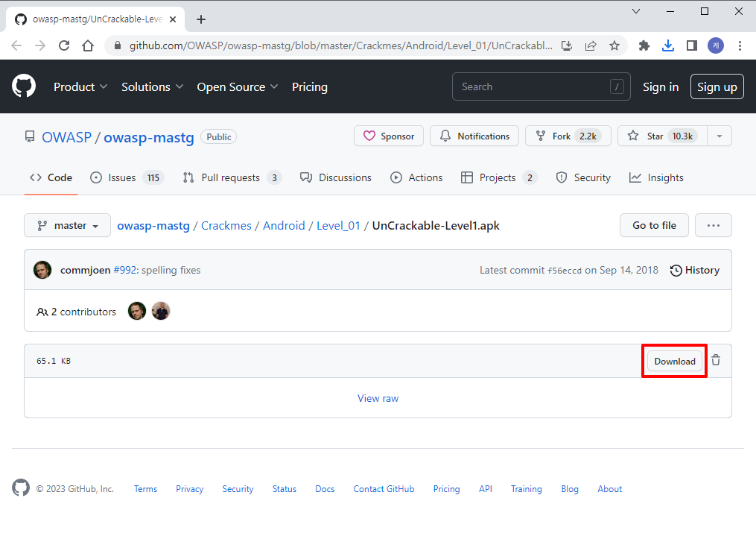Open the master branch selector

[68, 225]
